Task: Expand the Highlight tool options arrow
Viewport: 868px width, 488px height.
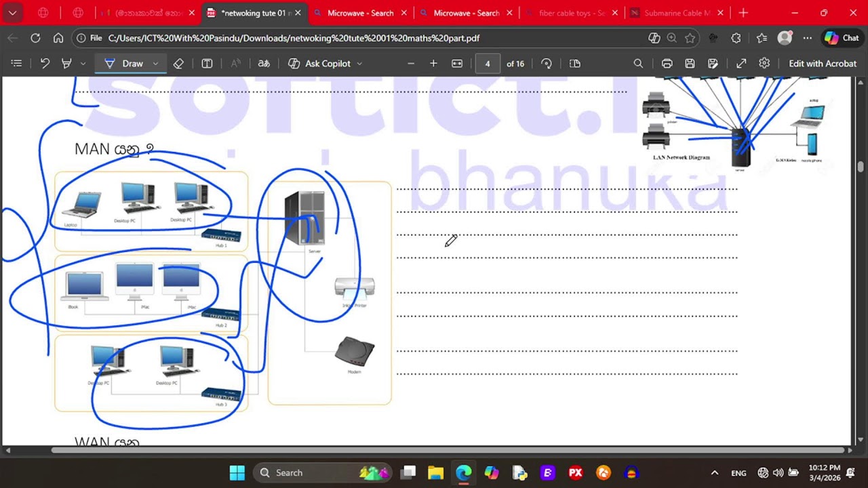Action: click(x=83, y=63)
